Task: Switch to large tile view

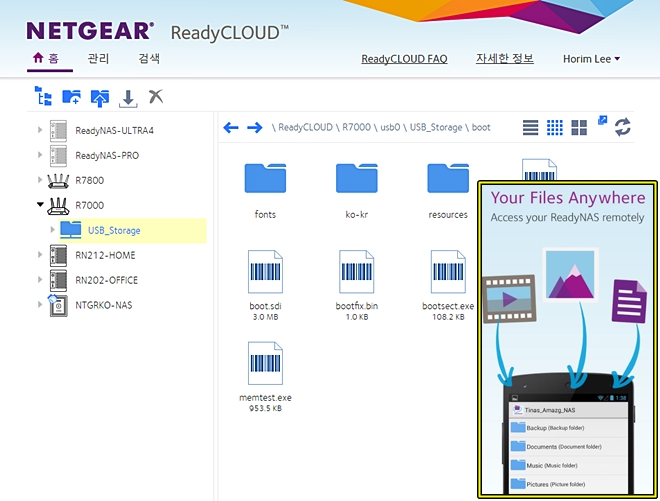Action: tap(579, 127)
